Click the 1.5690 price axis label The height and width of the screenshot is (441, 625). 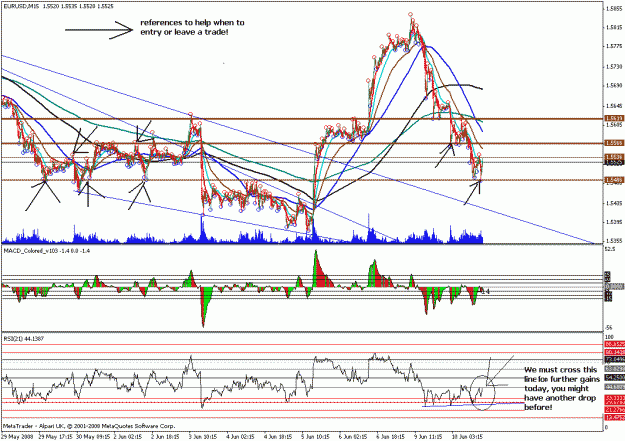pos(614,85)
